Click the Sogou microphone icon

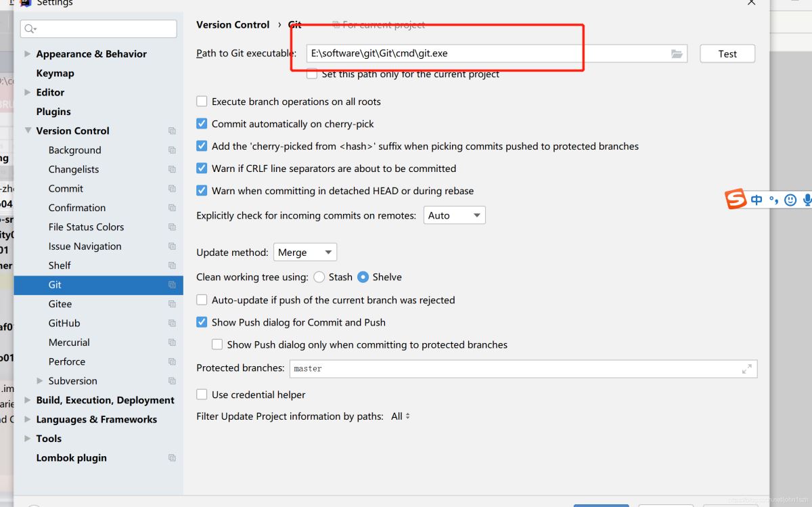(x=807, y=200)
